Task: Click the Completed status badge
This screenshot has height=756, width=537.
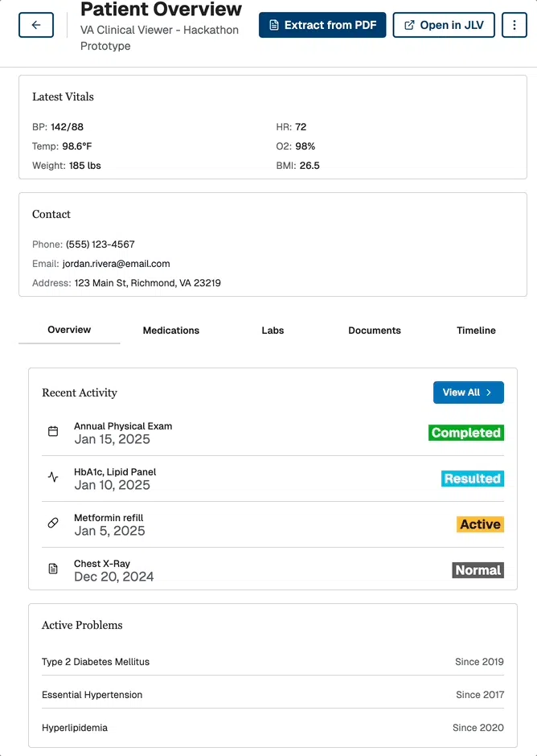Action: pyautogui.click(x=465, y=433)
